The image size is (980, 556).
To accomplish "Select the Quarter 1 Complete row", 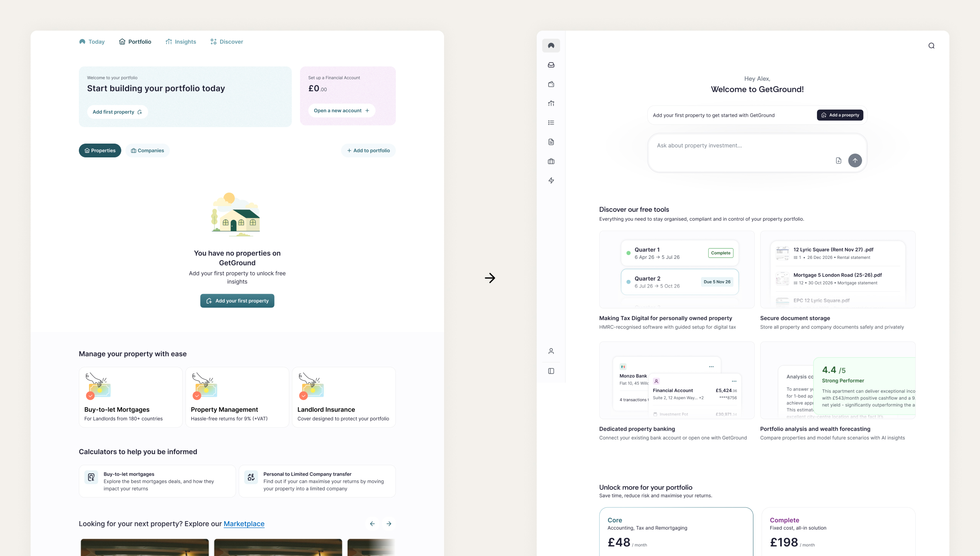I will pos(679,253).
